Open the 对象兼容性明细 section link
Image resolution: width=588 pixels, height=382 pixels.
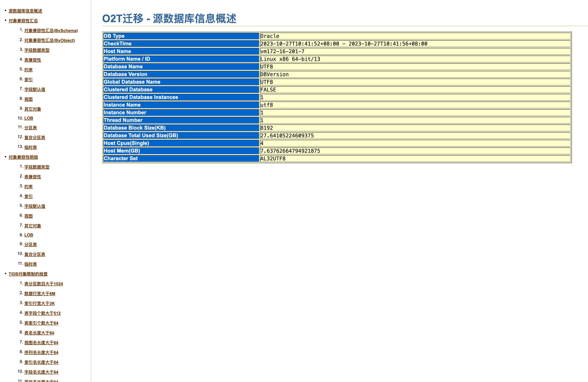pos(23,157)
